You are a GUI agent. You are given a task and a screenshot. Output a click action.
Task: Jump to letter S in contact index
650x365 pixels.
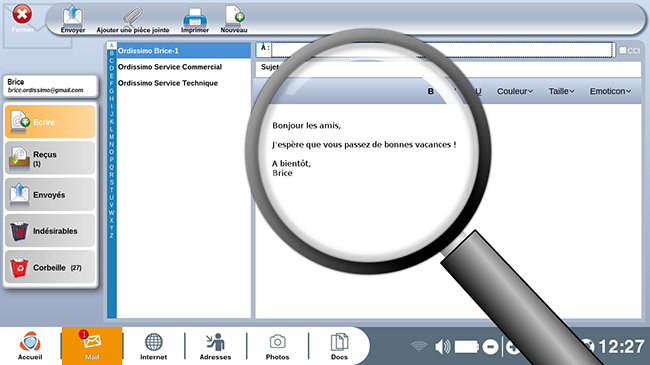111,182
